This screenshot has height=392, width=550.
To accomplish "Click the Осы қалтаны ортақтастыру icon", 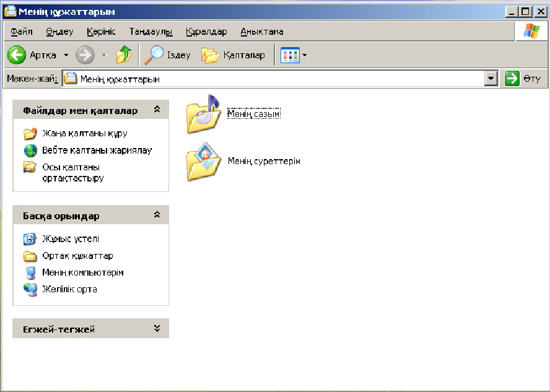I will (x=30, y=167).
